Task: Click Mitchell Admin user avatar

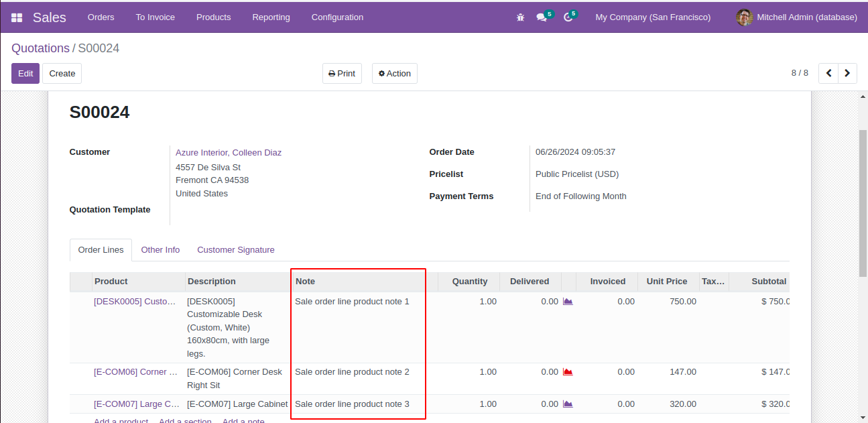Action: pyautogui.click(x=744, y=17)
